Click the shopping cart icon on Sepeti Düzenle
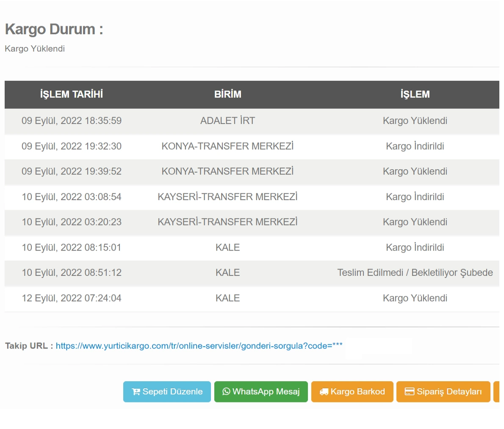The width and height of the screenshot is (504, 429). [x=136, y=392]
